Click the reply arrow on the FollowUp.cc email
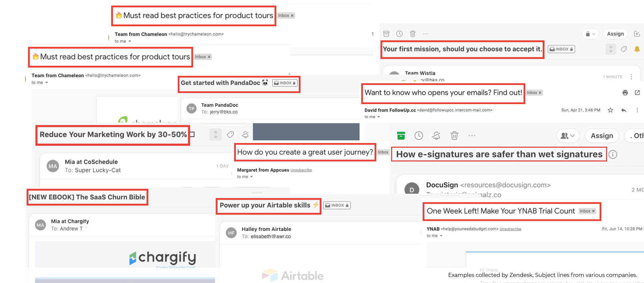 [624, 110]
